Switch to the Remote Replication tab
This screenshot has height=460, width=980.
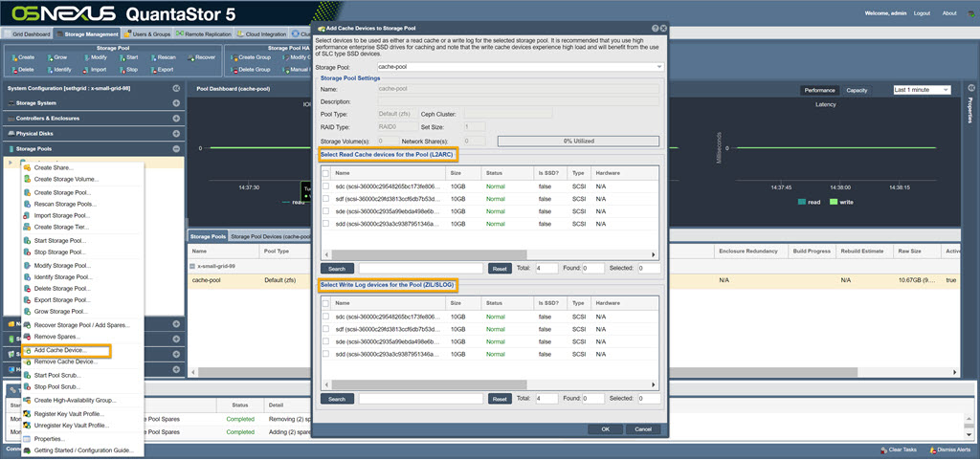pos(204,34)
